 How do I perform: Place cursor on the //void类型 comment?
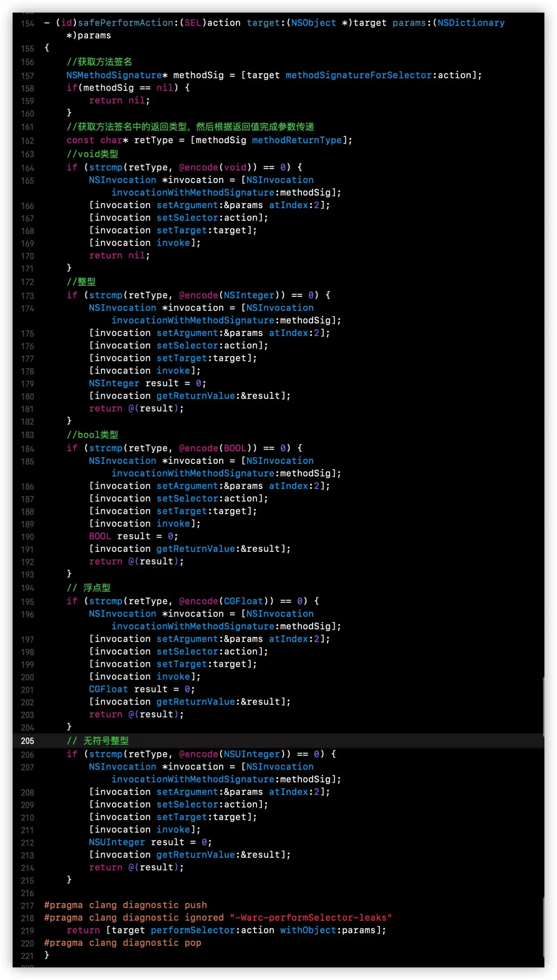click(92, 154)
